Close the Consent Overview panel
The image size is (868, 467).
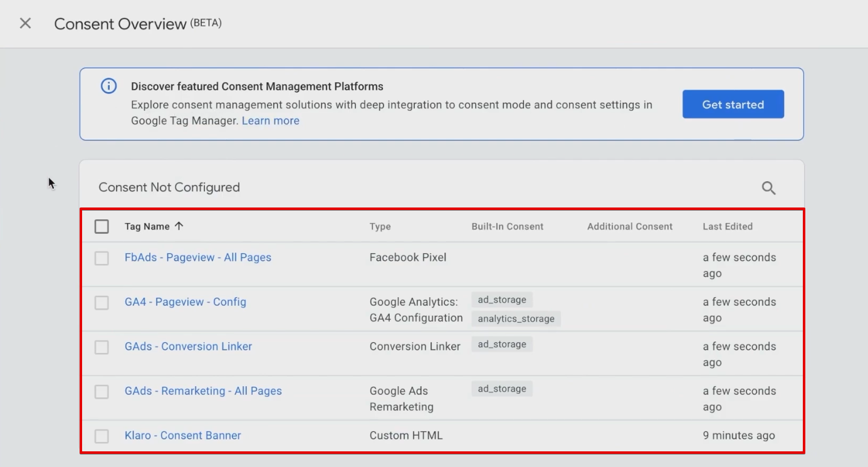(x=25, y=24)
